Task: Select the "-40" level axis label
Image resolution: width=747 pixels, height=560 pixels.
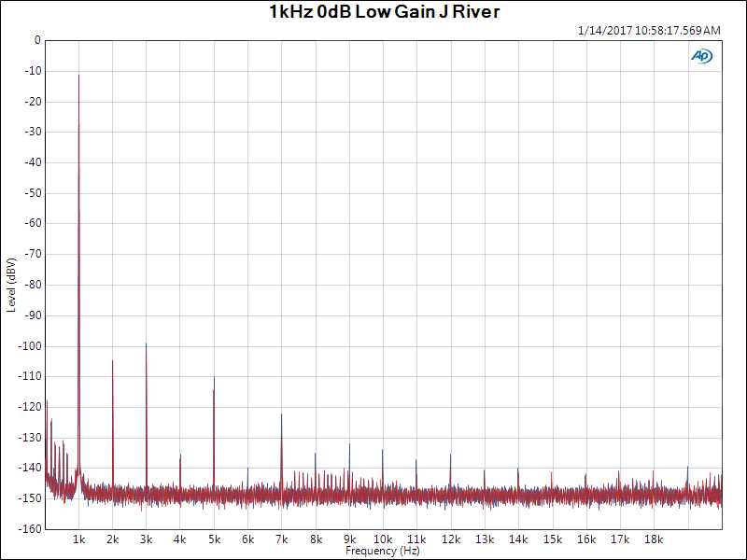Action: [x=33, y=162]
